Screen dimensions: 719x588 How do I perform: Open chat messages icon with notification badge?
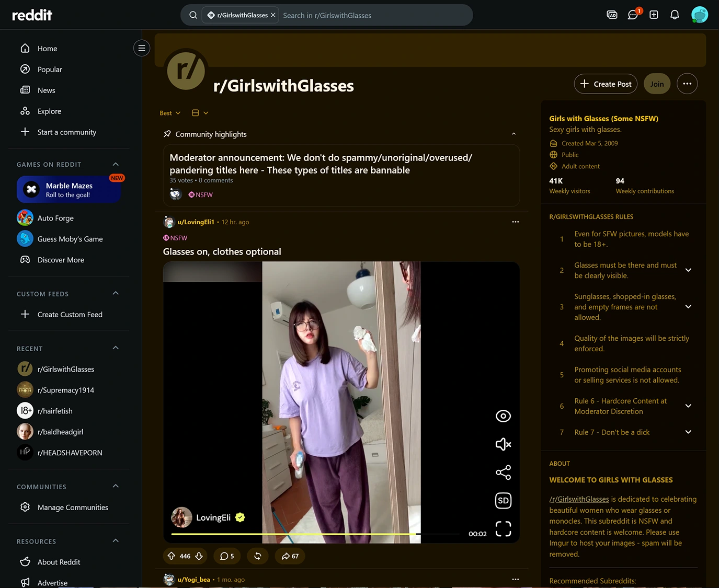click(x=633, y=15)
